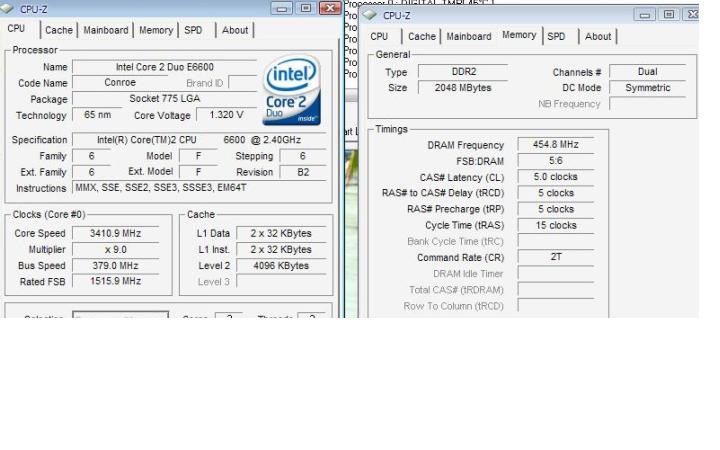The width and height of the screenshot is (720, 450).
Task: Click the Rated FSB value '1515.9 MHz'
Action: pyautogui.click(x=115, y=281)
